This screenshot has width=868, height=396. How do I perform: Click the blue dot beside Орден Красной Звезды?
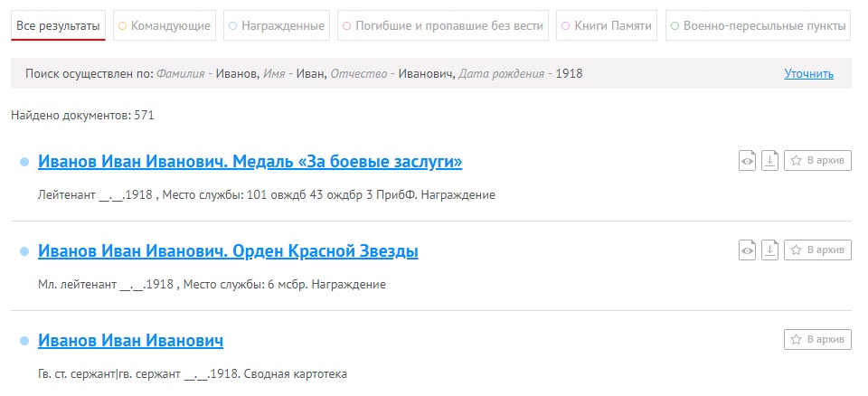24,251
